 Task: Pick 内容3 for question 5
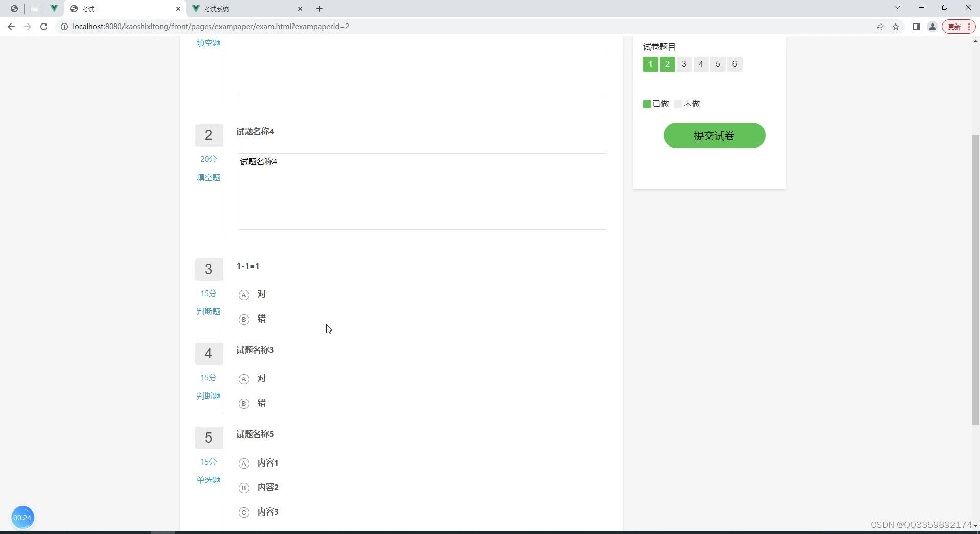(x=259, y=512)
